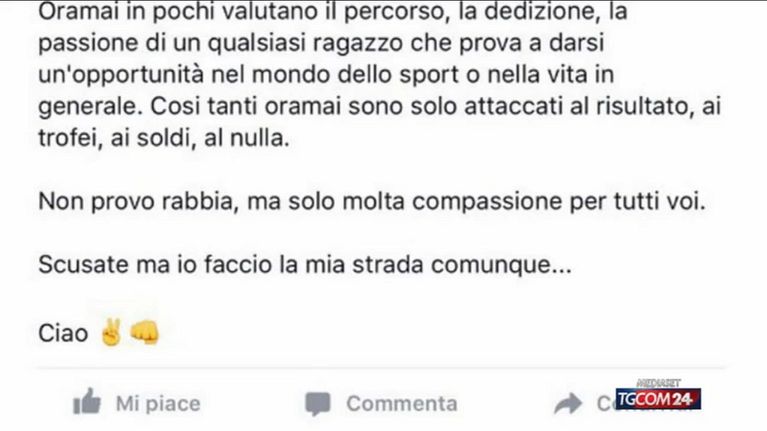Click the line starting with "Oramai in pochi valutano"
The height and width of the screenshot is (431, 767).
click(333, 12)
